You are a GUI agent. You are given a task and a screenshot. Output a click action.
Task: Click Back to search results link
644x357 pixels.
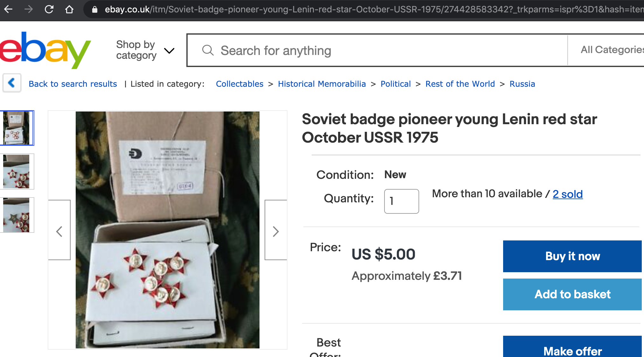tap(73, 84)
